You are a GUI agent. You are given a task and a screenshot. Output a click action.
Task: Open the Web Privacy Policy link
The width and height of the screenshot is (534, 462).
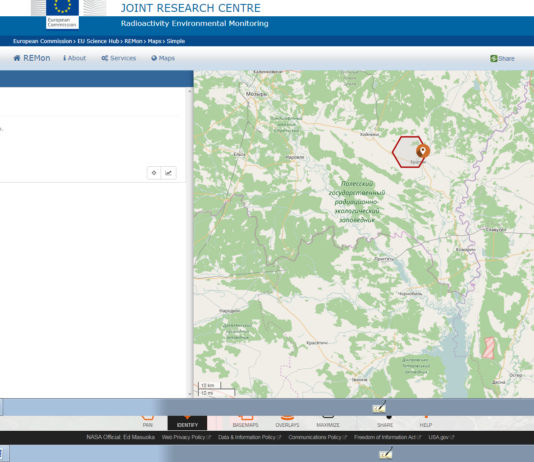tap(186, 437)
